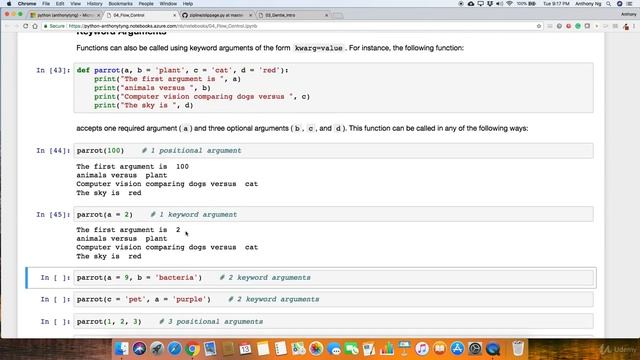
Task: Open a new tab with the new-tab button
Action: click(337, 16)
